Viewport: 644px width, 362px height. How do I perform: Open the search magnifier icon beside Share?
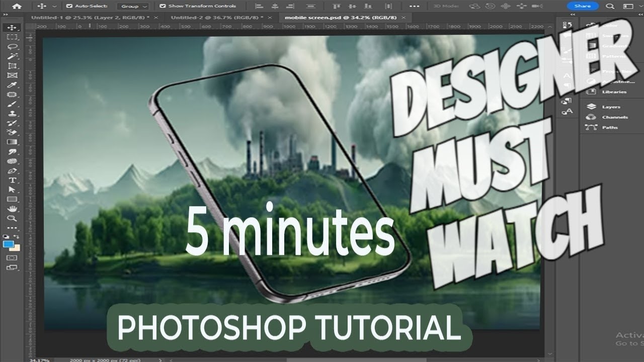pos(610,6)
